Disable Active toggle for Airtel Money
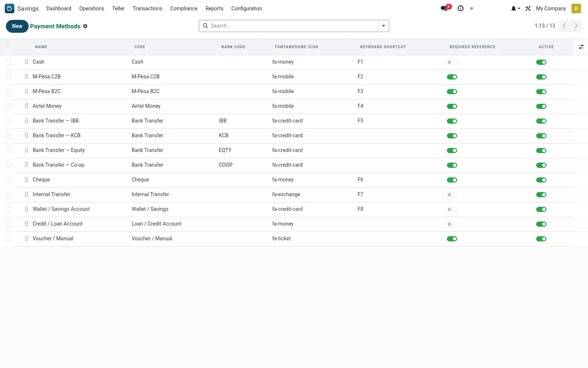The image size is (588, 368). [x=541, y=106]
